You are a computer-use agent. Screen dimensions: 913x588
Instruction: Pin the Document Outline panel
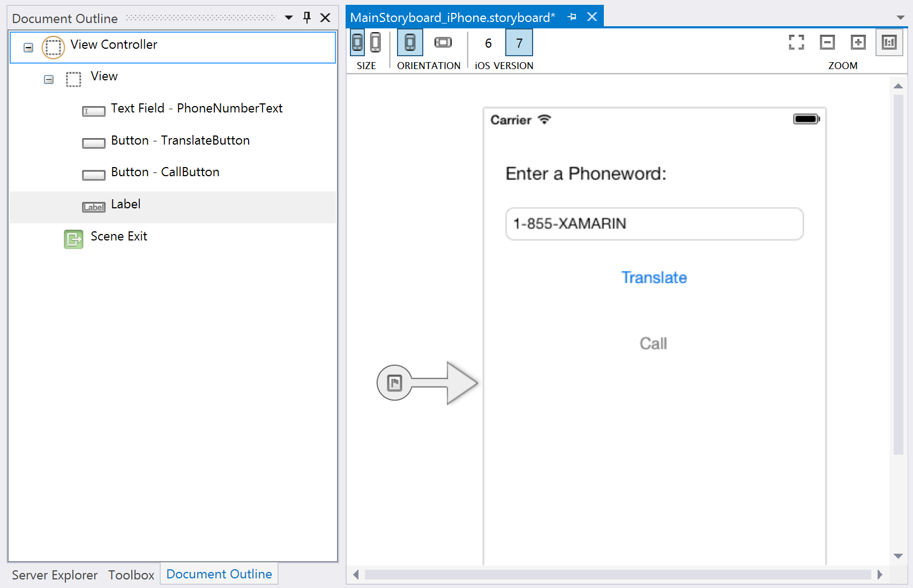coord(307,18)
